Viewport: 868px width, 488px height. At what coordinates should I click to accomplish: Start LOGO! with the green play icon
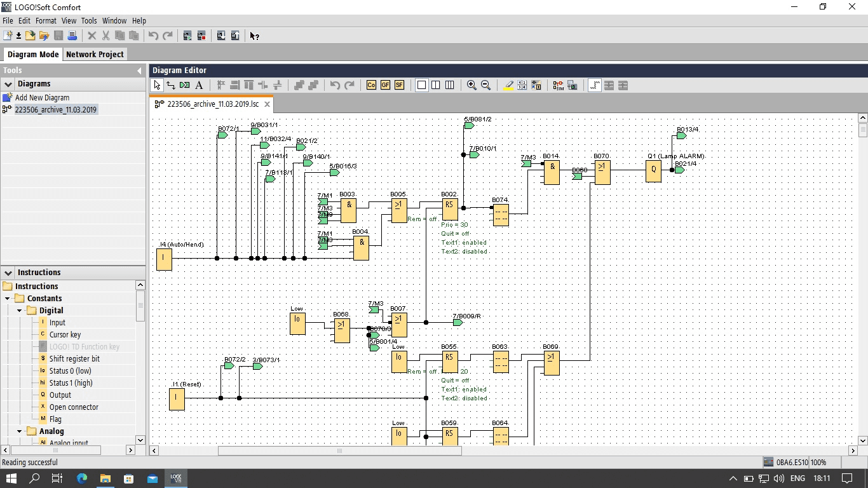pos(187,36)
